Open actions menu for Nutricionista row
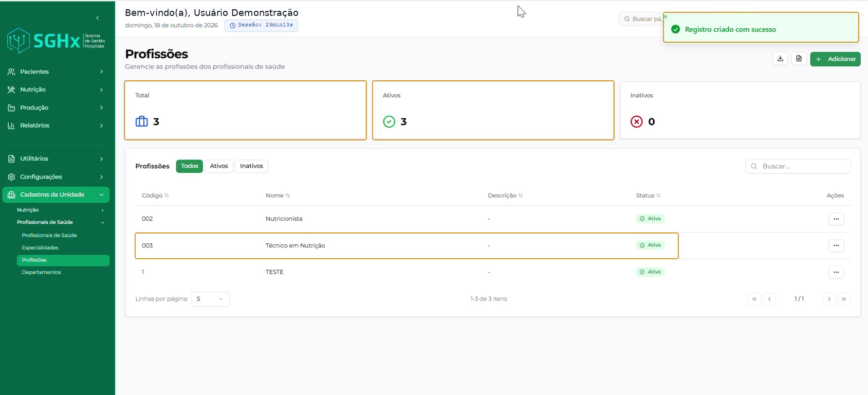 click(x=836, y=219)
